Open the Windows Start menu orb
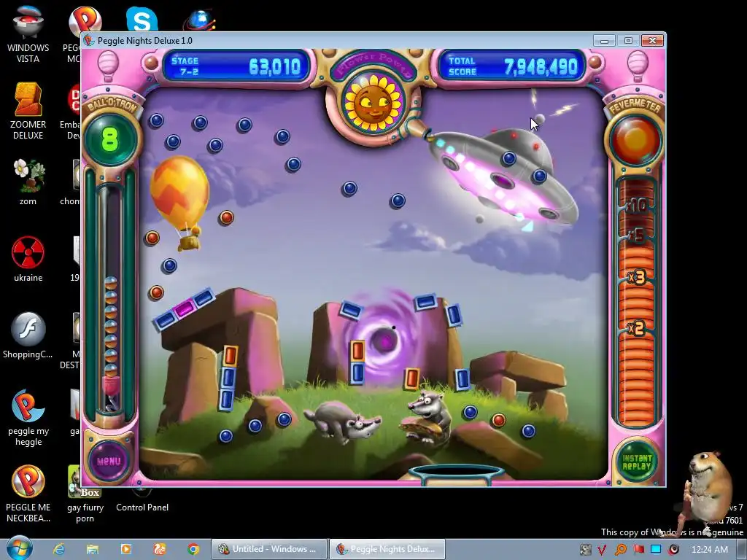 (19, 548)
